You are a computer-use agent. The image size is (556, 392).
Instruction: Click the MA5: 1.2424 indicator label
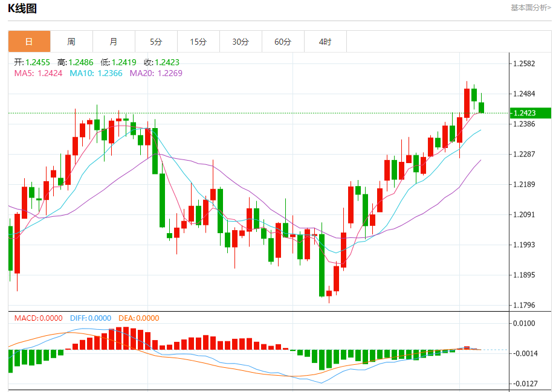pyautogui.click(x=38, y=73)
